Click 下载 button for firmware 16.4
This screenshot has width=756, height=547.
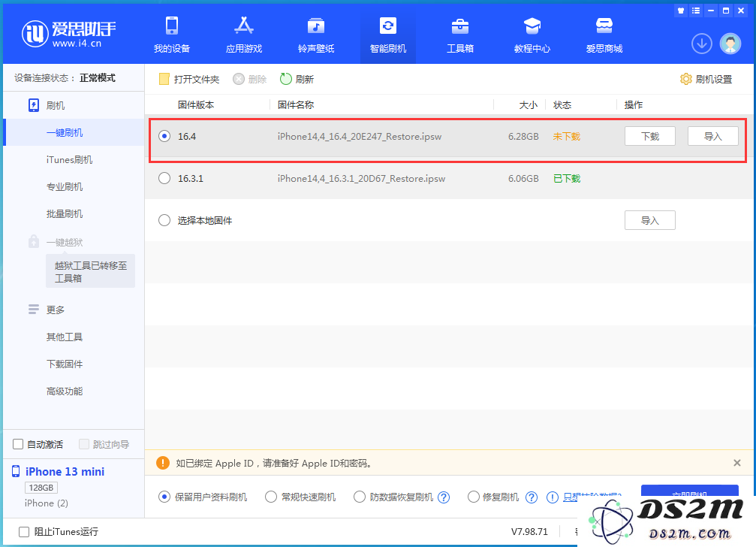click(x=650, y=136)
